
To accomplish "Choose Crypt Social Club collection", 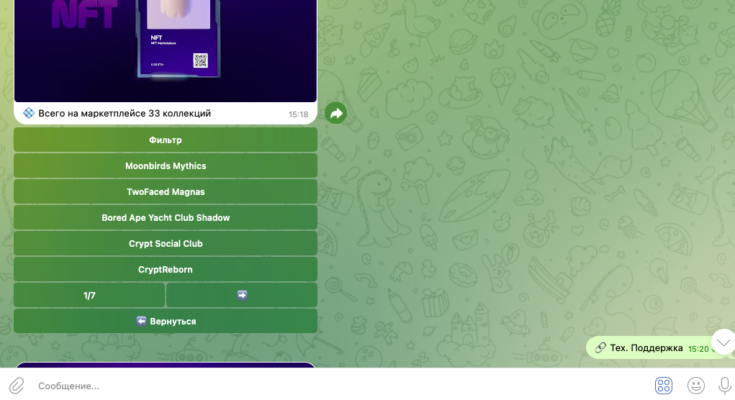I will 165,244.
